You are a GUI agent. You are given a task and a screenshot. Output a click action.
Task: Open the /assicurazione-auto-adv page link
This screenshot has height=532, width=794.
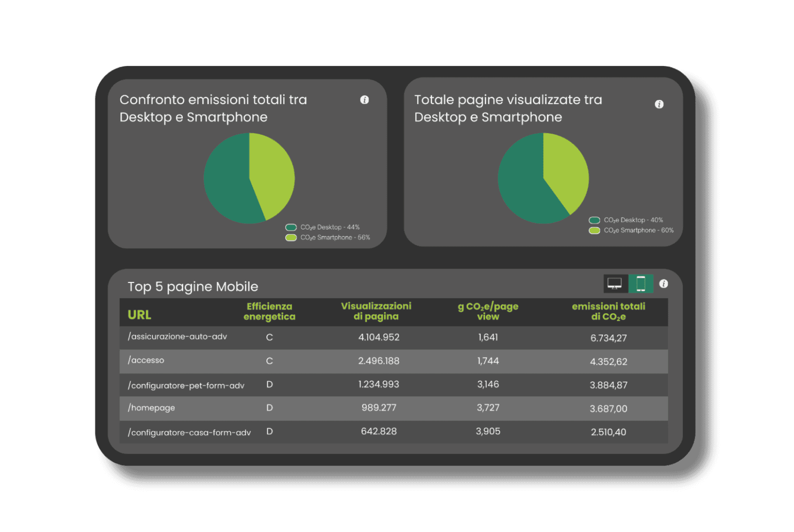click(177, 337)
